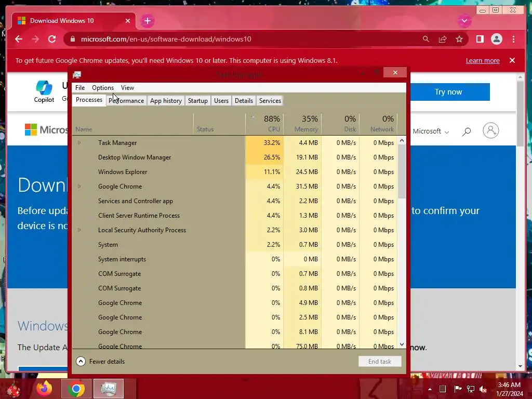Image resolution: width=532 pixels, height=399 pixels.
Task: Select the Client Server Runtime Process row
Action: pyautogui.click(x=234, y=216)
